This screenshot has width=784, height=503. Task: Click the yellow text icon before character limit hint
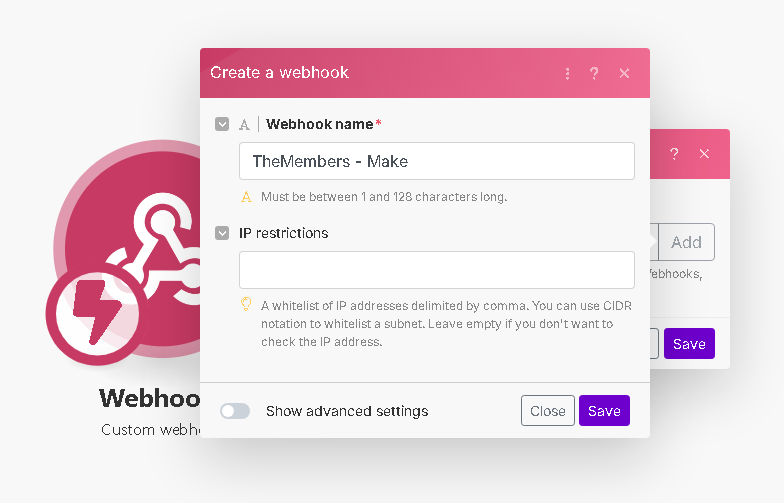246,197
